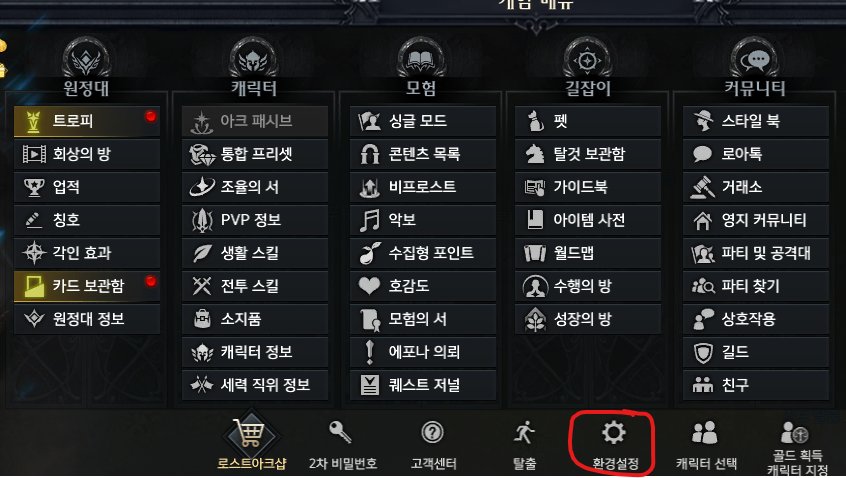
Task: Click the 탈출 running figure icon
Action: tap(524, 432)
